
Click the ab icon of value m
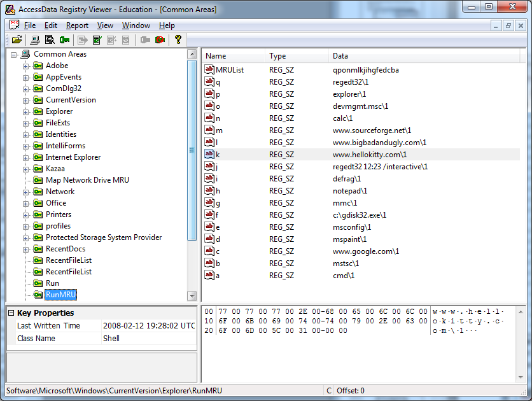click(209, 130)
